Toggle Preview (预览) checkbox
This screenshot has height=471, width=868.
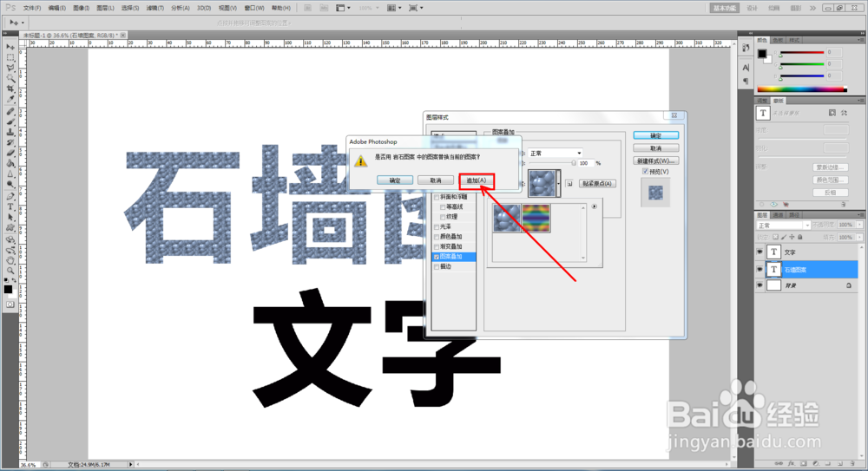(646, 172)
